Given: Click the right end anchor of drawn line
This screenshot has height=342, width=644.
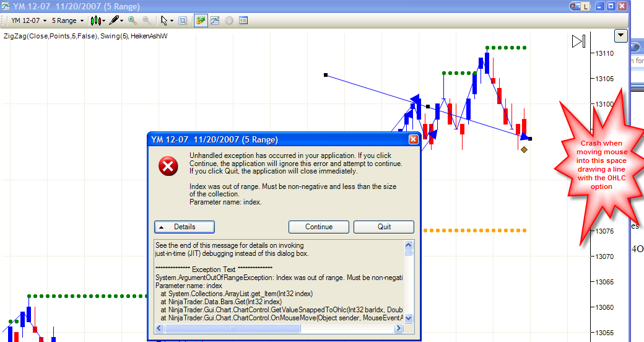Looking at the screenshot, I should [530, 139].
